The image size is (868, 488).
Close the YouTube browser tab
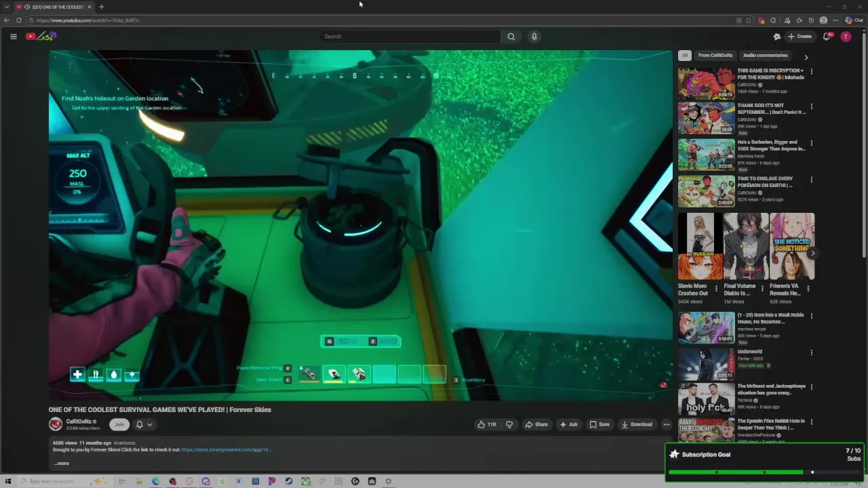(89, 7)
